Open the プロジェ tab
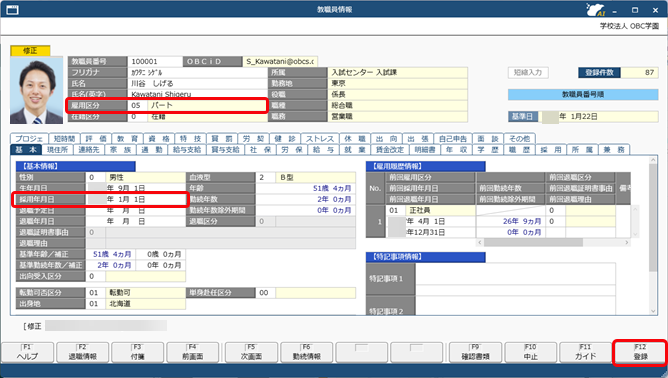This screenshot has width=668, height=378. pyautogui.click(x=29, y=139)
